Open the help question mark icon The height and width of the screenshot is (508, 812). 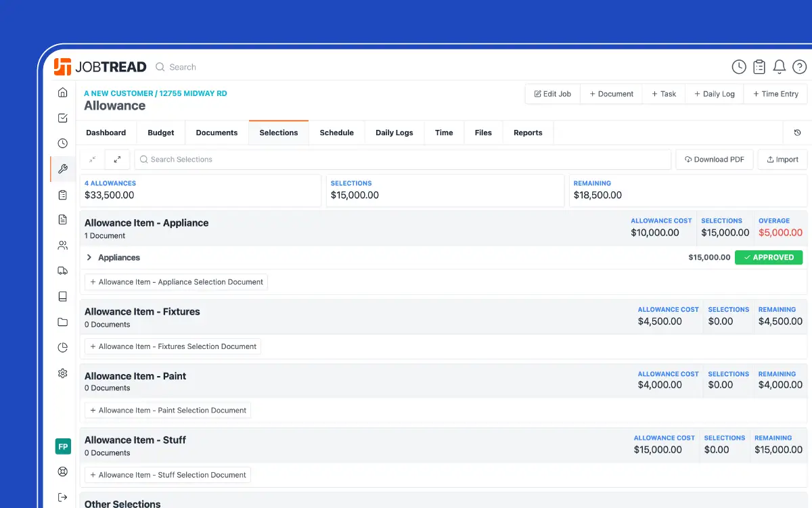[799, 66]
